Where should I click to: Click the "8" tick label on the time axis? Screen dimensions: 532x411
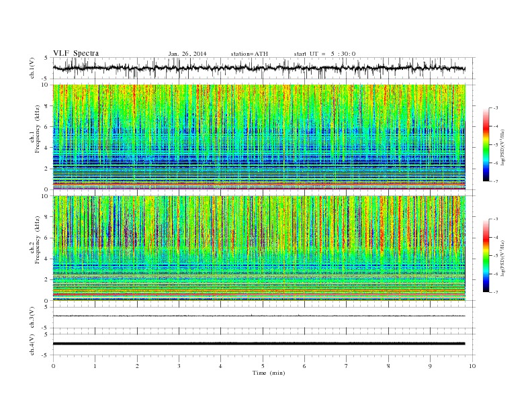388,366
